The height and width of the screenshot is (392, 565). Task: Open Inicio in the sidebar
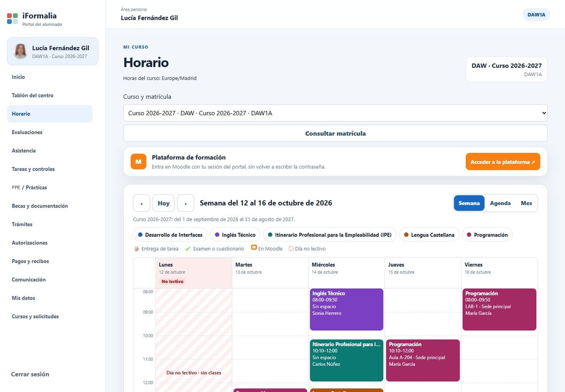(x=50, y=77)
